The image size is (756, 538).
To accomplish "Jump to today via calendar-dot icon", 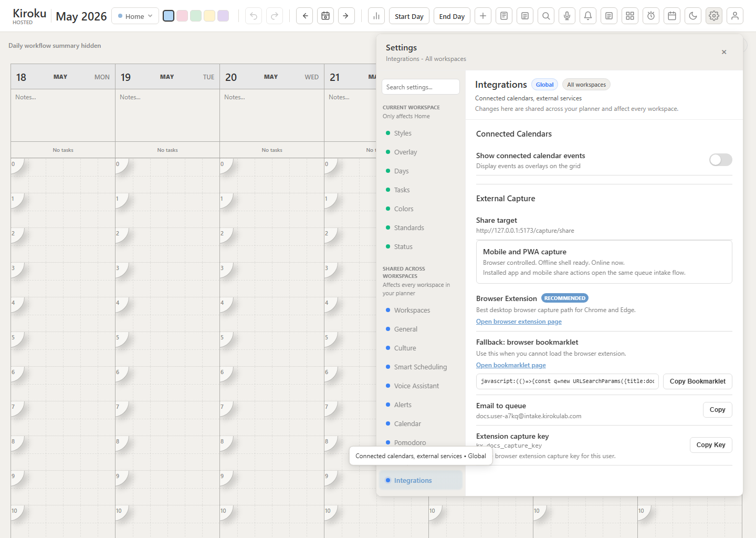I will click(x=325, y=16).
